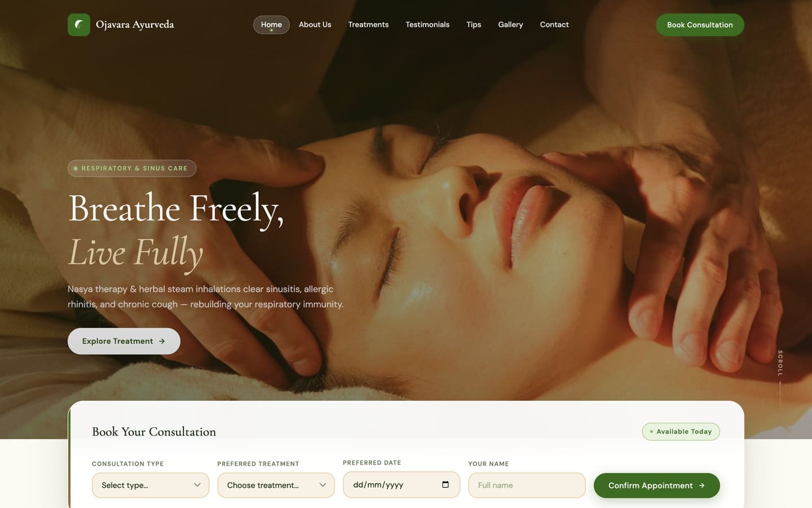This screenshot has height=508, width=812.
Task: Click the Book Consultation button
Action: click(700, 25)
